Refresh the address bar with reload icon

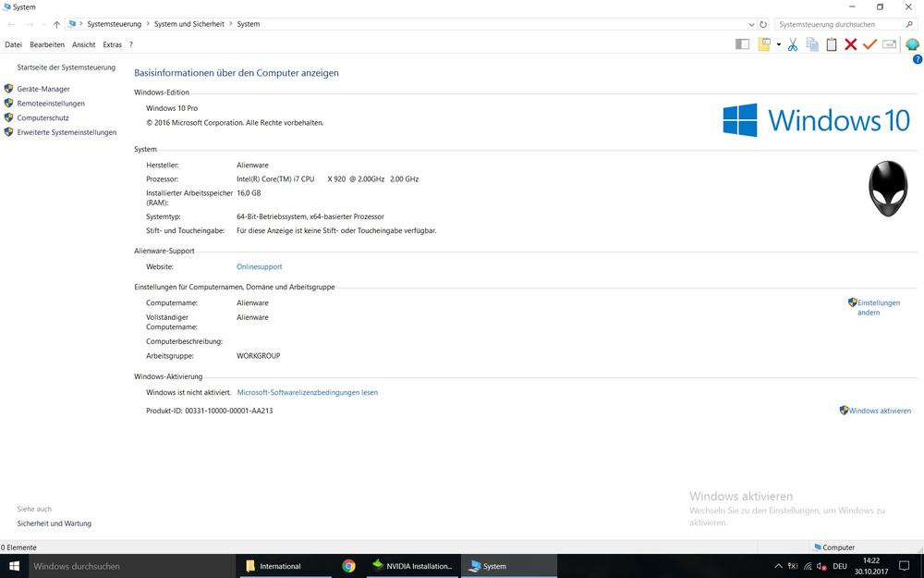click(762, 24)
